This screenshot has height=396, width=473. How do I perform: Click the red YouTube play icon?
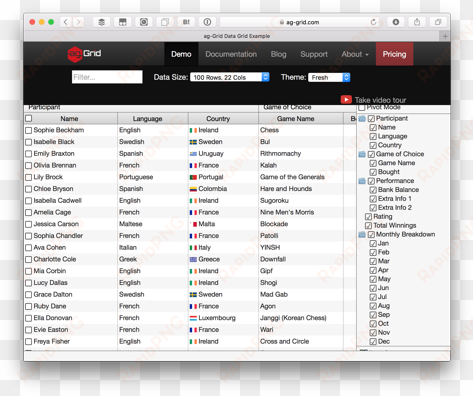click(x=346, y=99)
